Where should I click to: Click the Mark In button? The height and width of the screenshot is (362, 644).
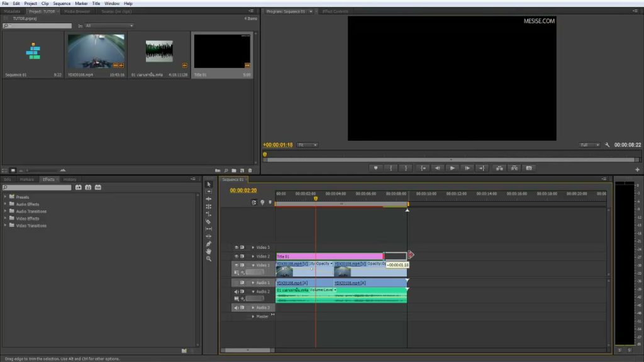[x=391, y=168]
